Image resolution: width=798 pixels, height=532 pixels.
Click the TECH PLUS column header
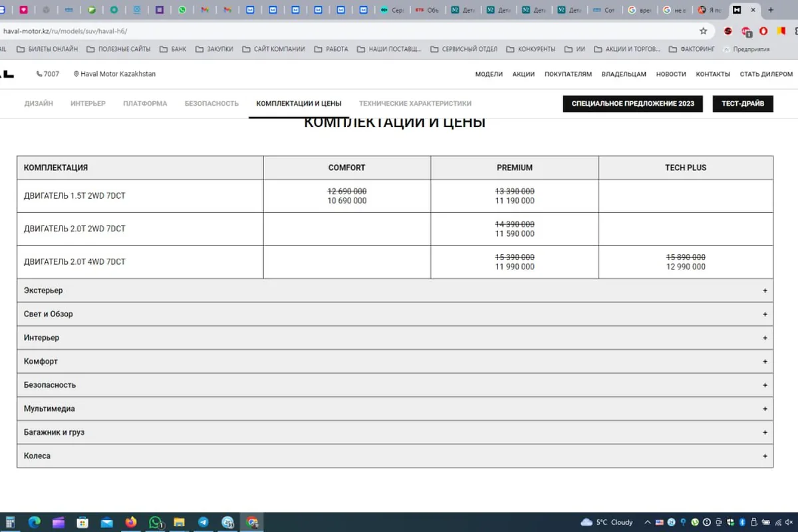click(x=686, y=168)
